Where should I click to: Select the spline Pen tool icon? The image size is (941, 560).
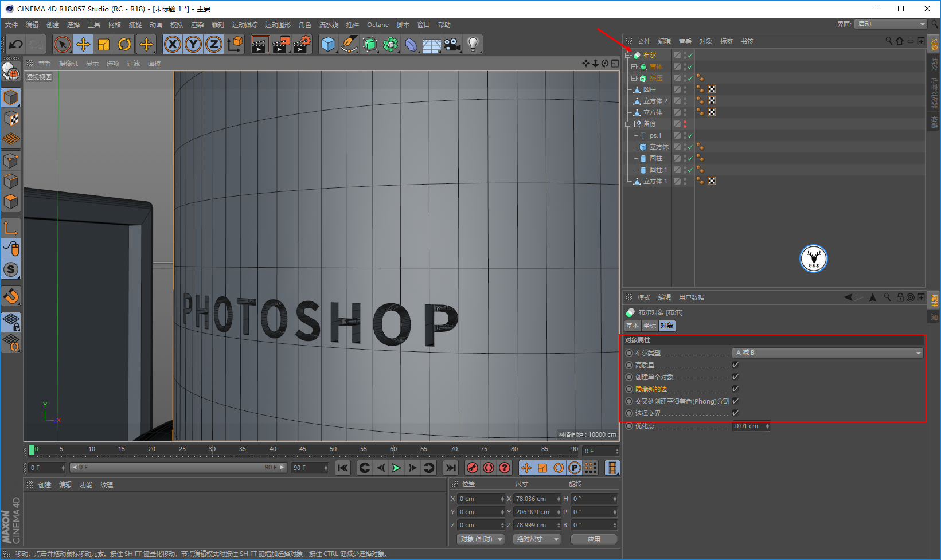349,44
